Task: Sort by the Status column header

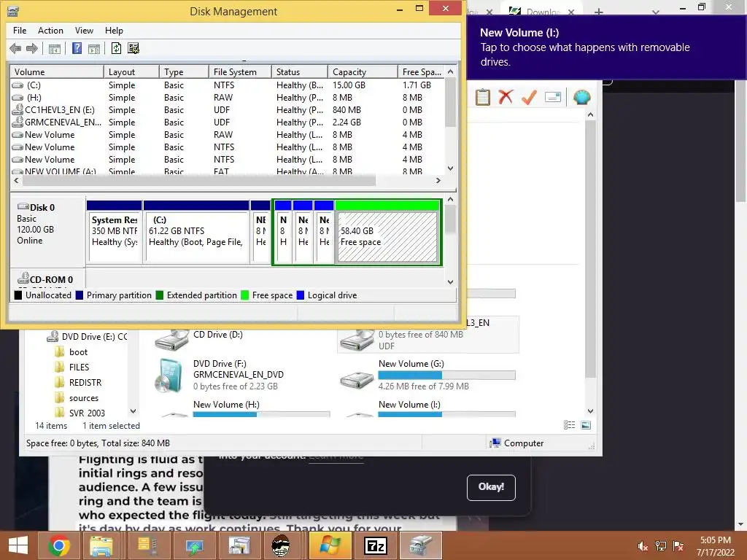Action: point(300,72)
